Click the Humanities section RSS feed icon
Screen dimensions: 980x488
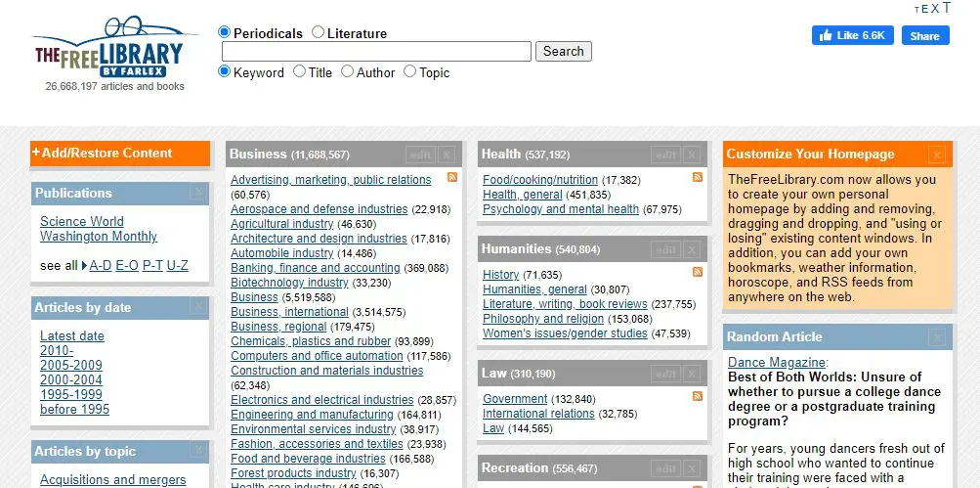(x=698, y=272)
